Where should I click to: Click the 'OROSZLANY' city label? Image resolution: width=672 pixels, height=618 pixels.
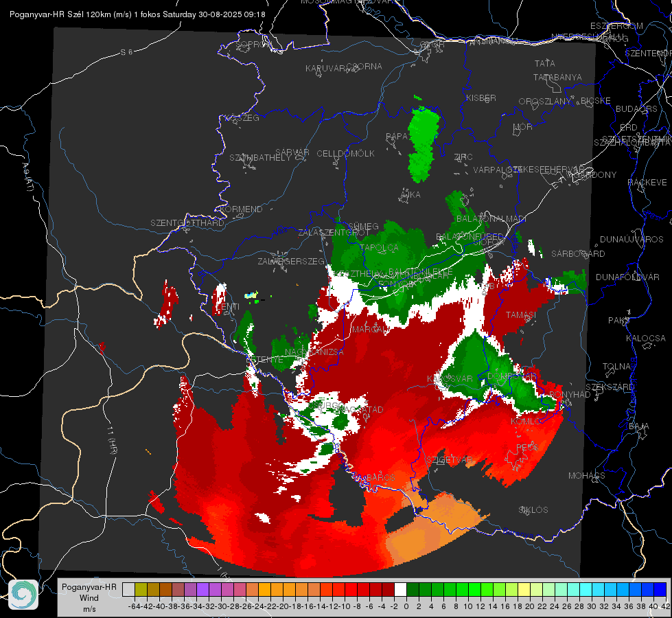click(x=545, y=101)
